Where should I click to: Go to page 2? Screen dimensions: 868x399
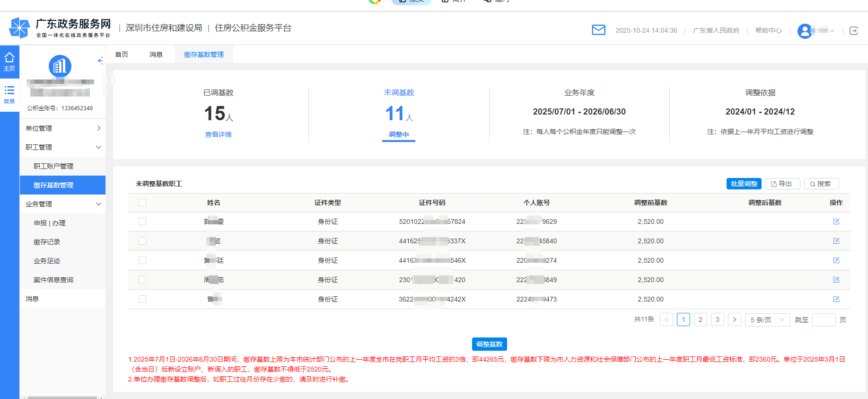tap(701, 319)
